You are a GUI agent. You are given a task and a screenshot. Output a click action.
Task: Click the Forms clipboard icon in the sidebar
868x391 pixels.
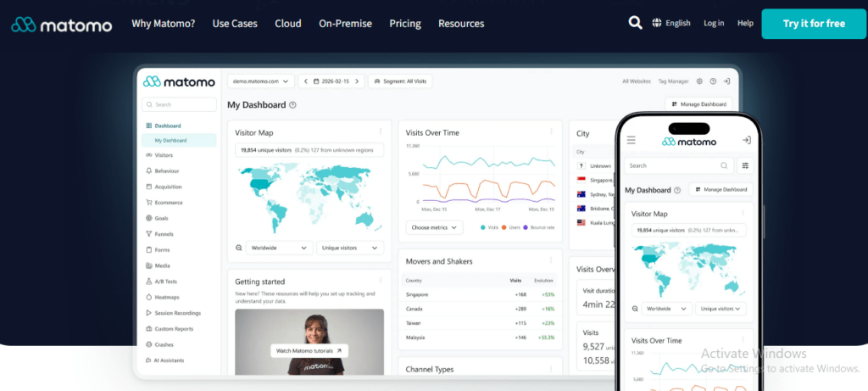[149, 249]
